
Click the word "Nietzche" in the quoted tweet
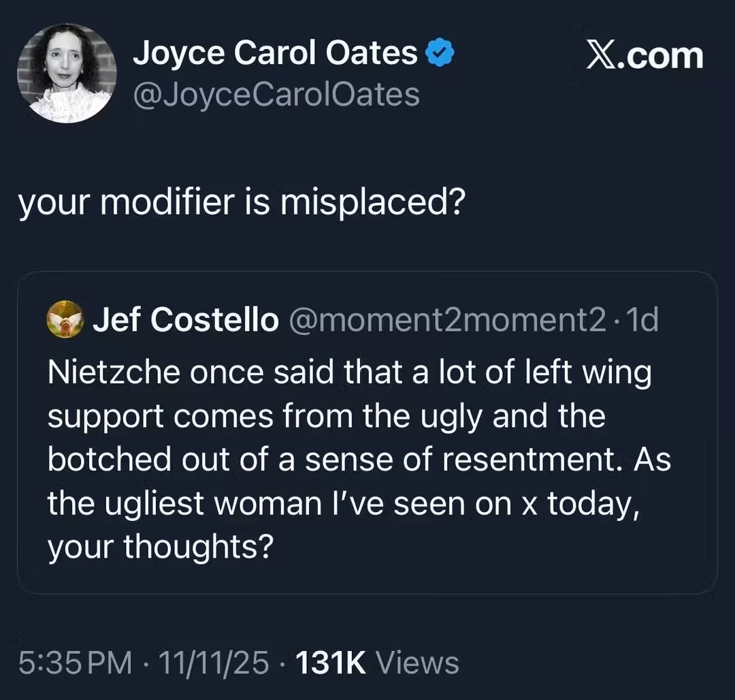click(114, 372)
